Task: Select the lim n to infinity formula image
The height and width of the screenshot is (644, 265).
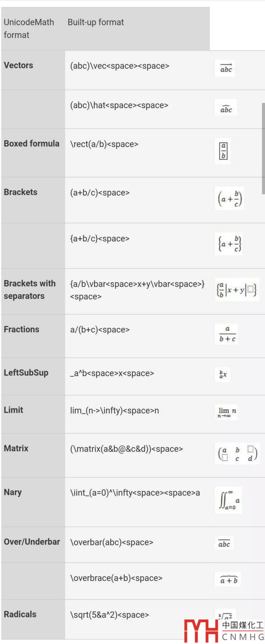Action: tap(227, 412)
